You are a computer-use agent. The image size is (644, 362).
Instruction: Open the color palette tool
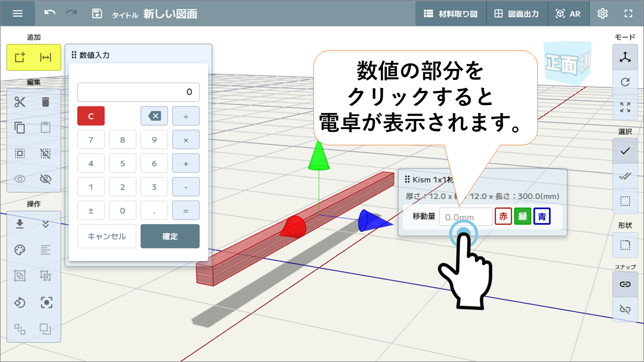tap(20, 250)
